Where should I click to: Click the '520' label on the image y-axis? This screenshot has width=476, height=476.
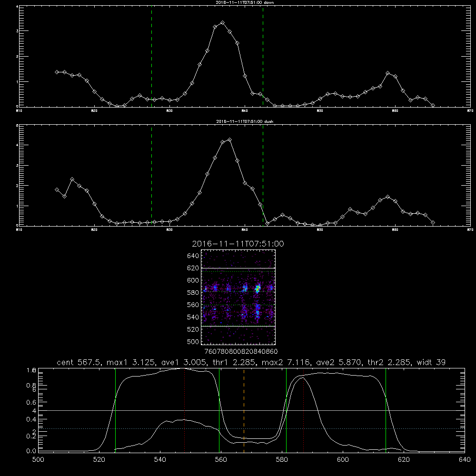point(193,329)
